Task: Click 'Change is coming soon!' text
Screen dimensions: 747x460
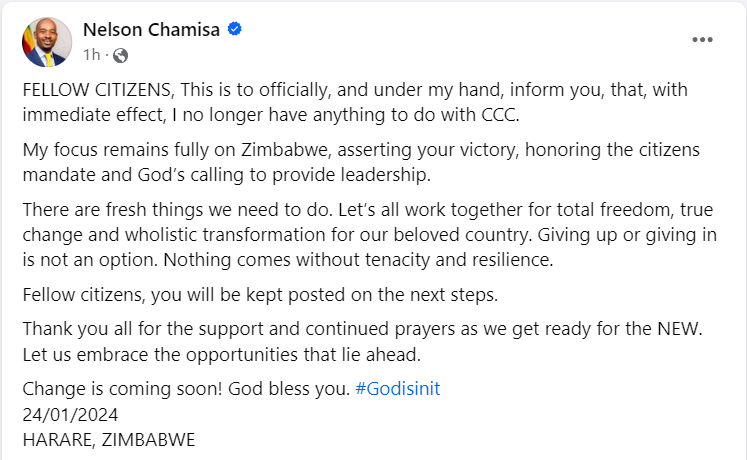Action: 122,389
